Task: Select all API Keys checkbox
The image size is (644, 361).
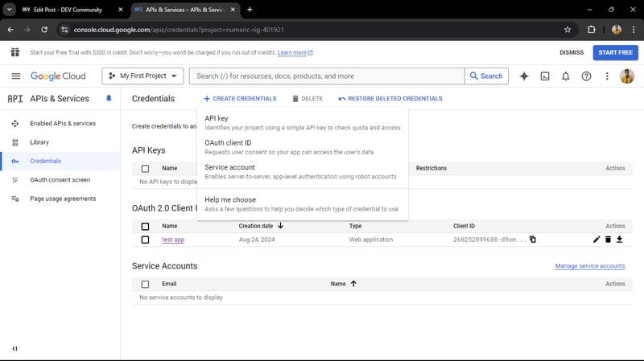Action: click(x=145, y=169)
